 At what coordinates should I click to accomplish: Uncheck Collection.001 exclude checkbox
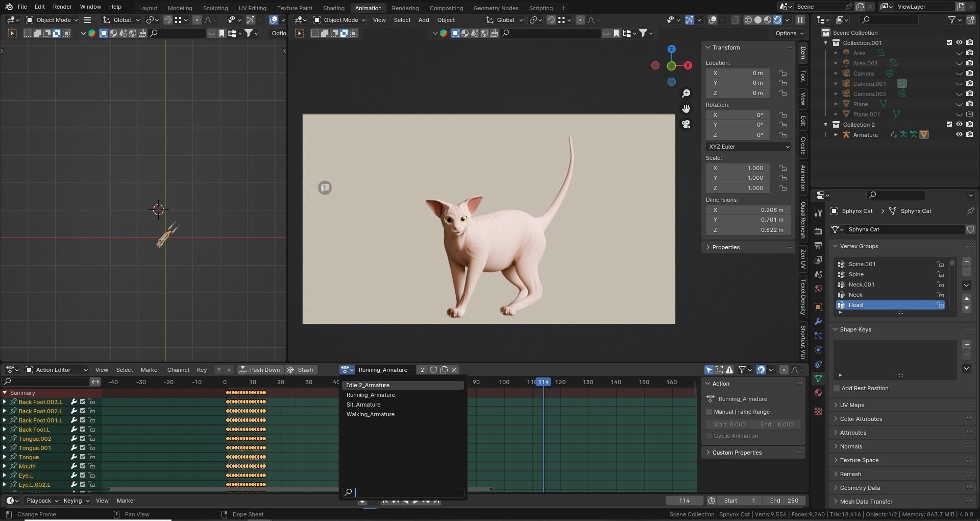[949, 43]
